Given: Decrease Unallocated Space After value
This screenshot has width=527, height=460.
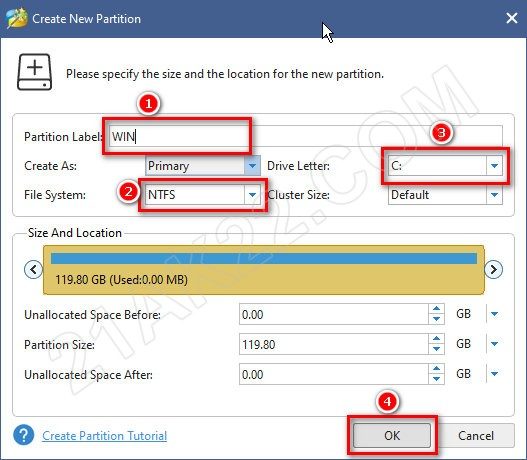Looking at the screenshot, I should (437, 379).
